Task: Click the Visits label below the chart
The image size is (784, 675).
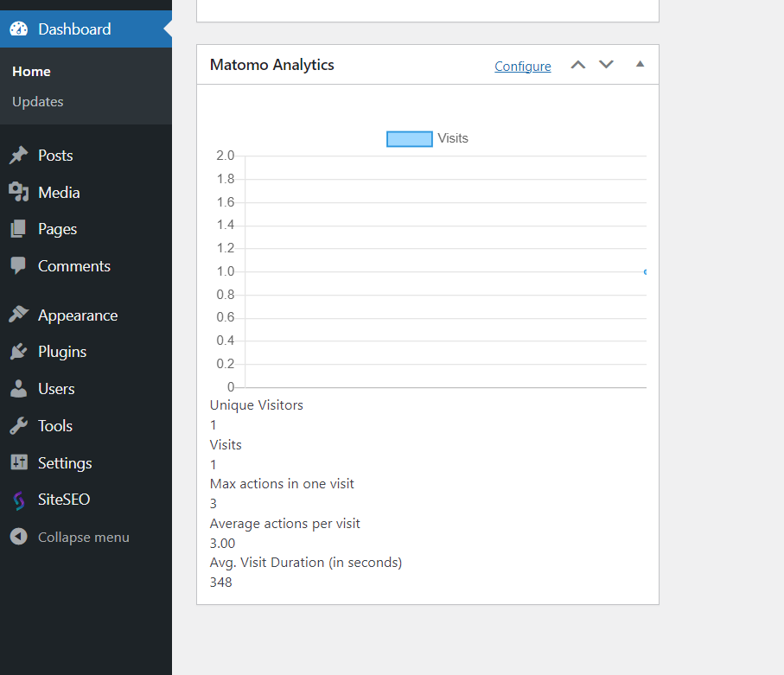Action: tap(226, 444)
